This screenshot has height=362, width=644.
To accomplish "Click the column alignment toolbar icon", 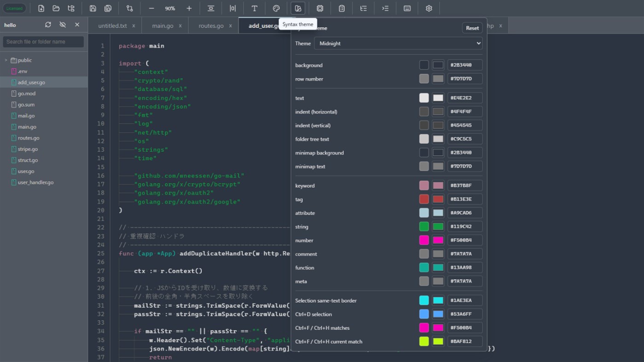I will 232,8.
